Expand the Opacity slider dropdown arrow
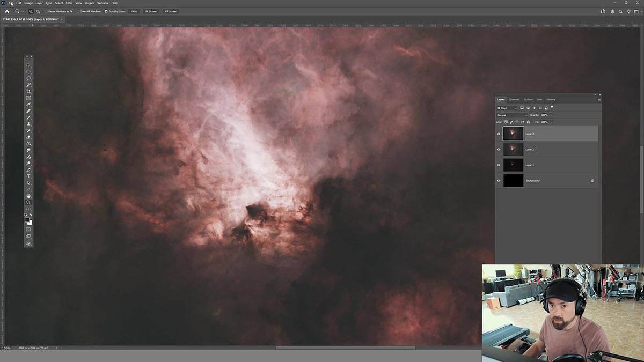The width and height of the screenshot is (644, 362). click(x=551, y=115)
